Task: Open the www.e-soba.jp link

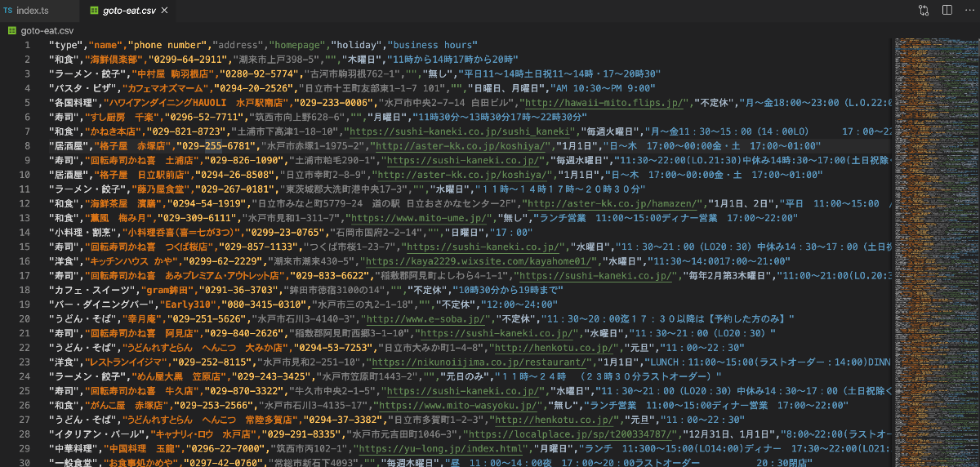Action: [426, 320]
